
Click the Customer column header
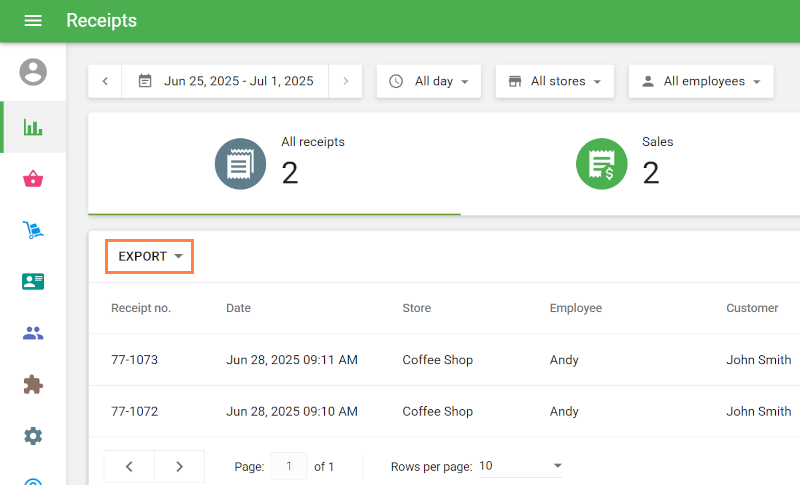pos(752,308)
